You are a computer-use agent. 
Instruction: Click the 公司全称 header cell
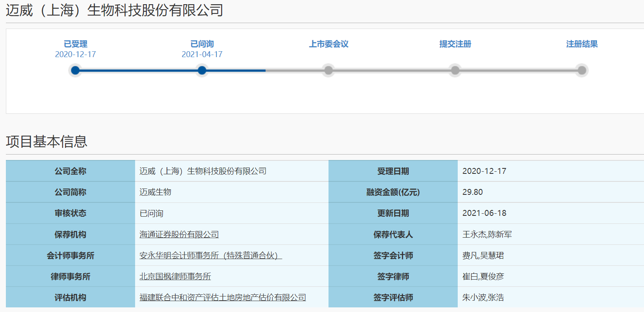pos(70,171)
